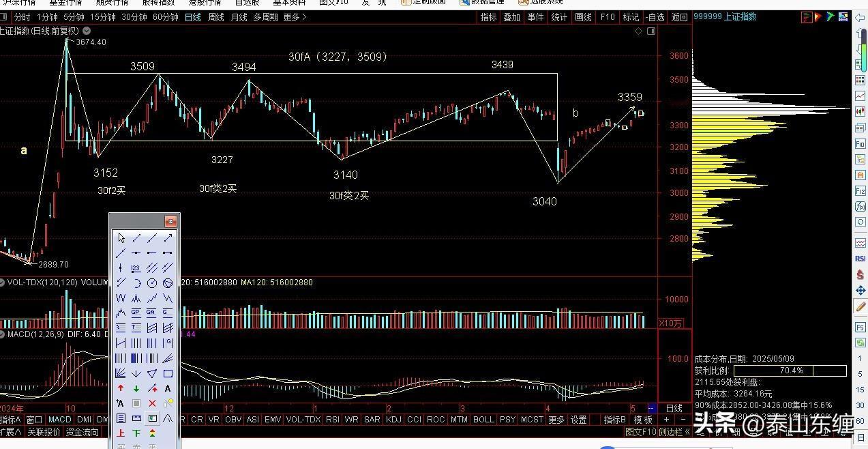The height and width of the screenshot is (449, 868).
Task: Click the red 上 mark tool
Action: [x=121, y=432]
